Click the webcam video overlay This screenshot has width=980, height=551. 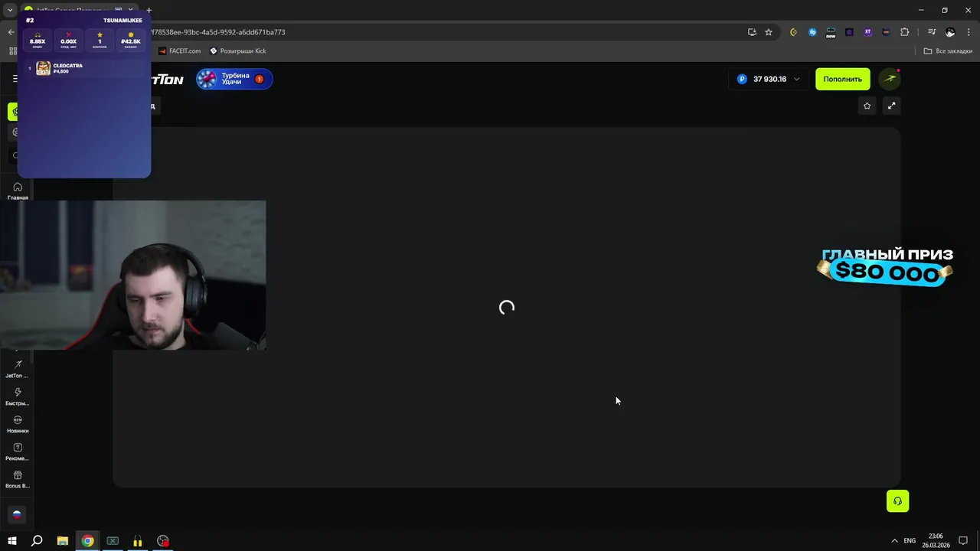coord(132,275)
